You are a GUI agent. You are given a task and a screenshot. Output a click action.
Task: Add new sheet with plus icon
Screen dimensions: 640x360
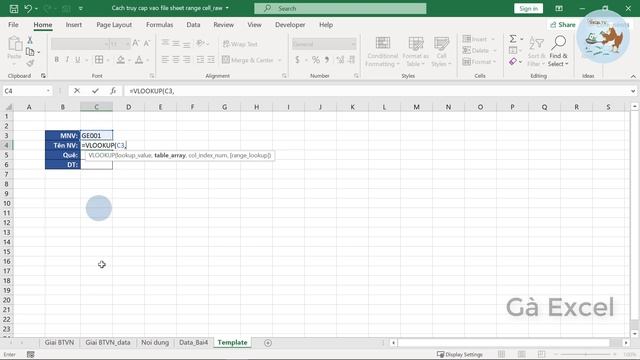[x=268, y=343]
